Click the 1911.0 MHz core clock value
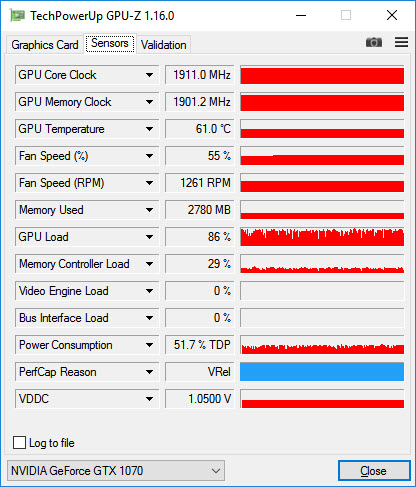Viewport: 416px width, 487px height. (200, 75)
